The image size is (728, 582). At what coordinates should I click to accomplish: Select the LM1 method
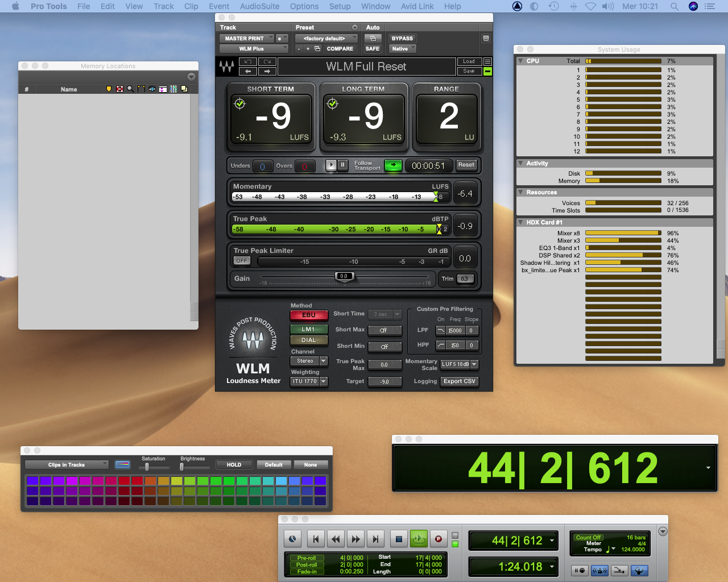coord(309,329)
